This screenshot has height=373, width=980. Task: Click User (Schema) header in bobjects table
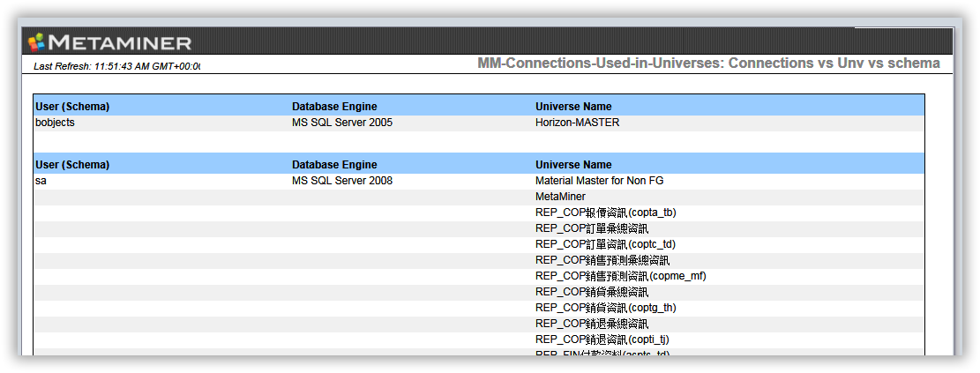point(72,107)
